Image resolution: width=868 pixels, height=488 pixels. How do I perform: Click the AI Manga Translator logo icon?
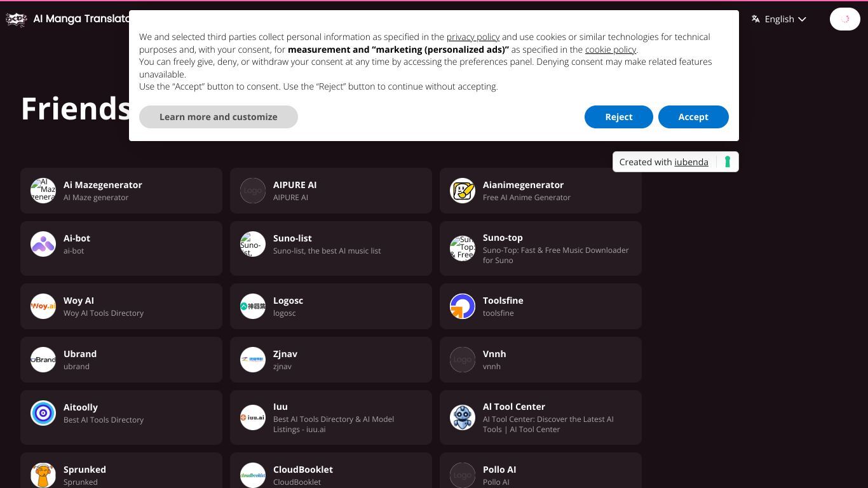click(17, 19)
